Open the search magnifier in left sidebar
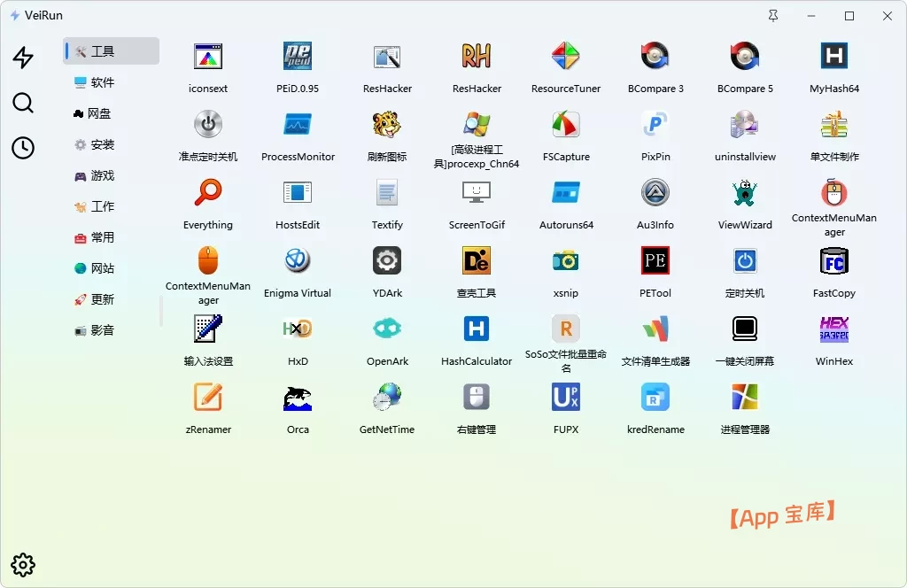The width and height of the screenshot is (907, 588). tap(23, 103)
